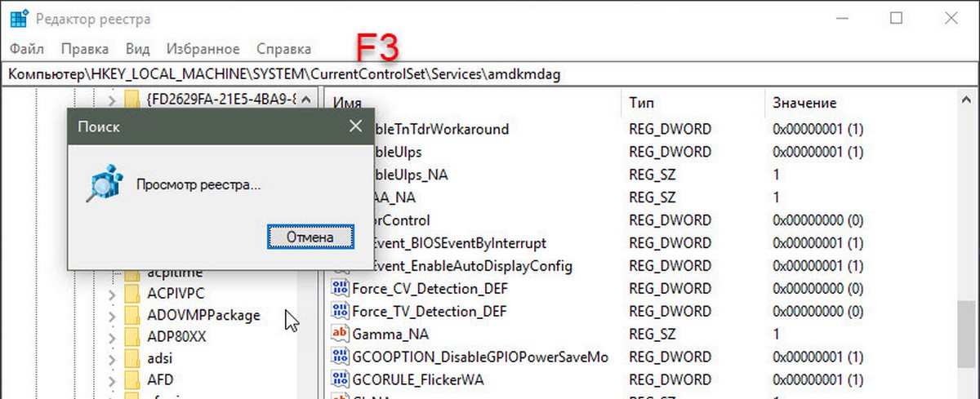Click the AFD folder icon in tree

[x=132, y=379]
